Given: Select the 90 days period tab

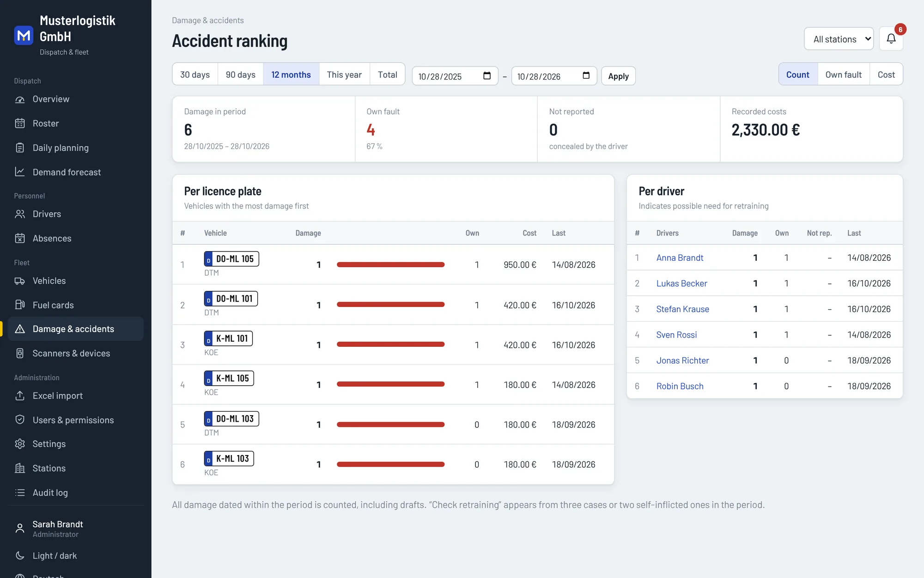Looking at the screenshot, I should (x=241, y=74).
